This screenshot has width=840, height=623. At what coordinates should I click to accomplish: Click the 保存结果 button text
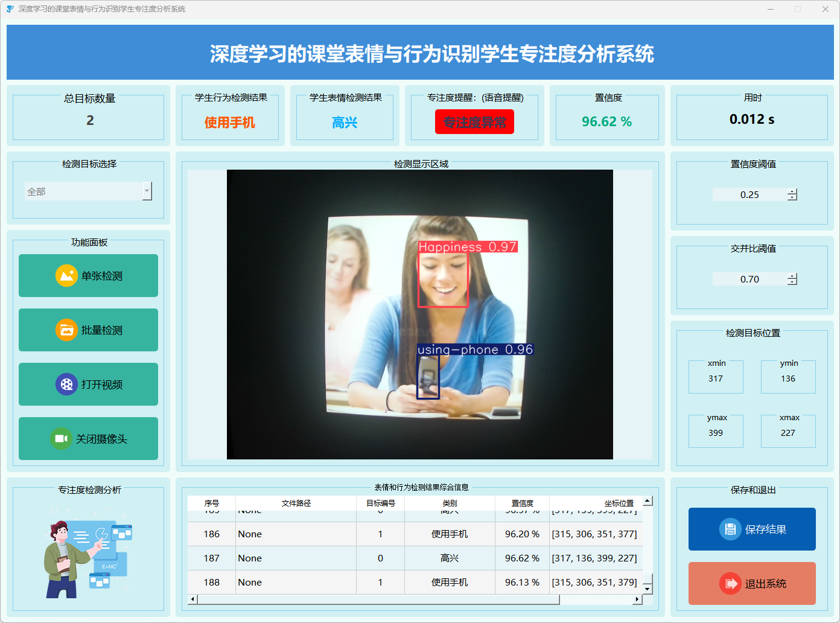click(765, 529)
